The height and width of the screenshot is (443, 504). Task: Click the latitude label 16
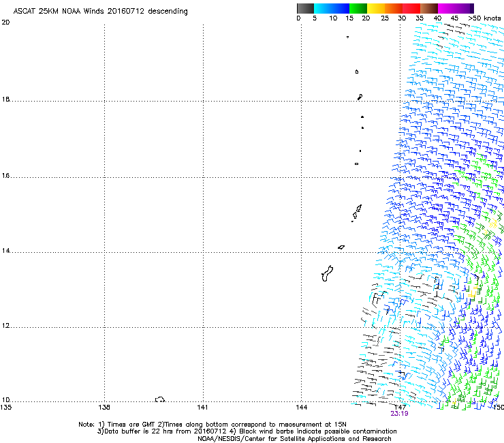point(5,175)
